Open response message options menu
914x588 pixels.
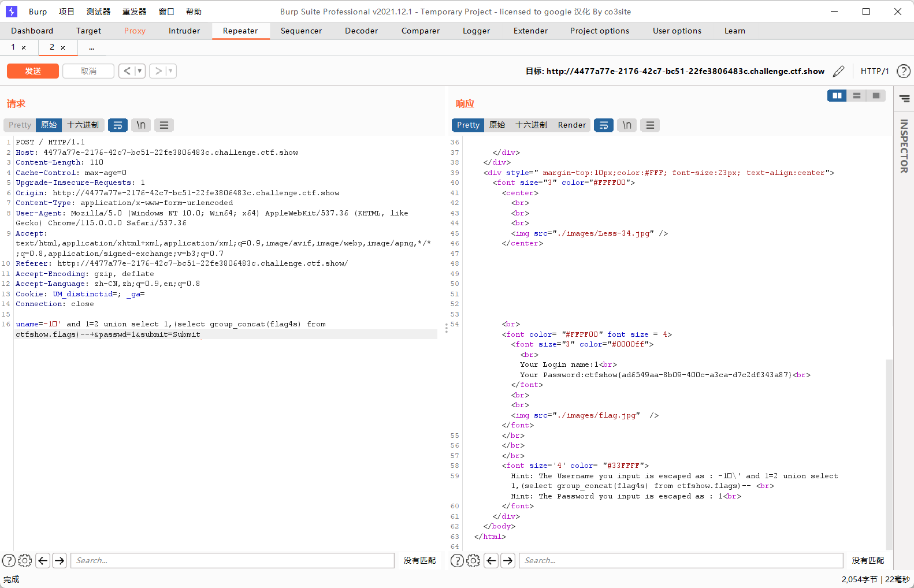pos(650,125)
